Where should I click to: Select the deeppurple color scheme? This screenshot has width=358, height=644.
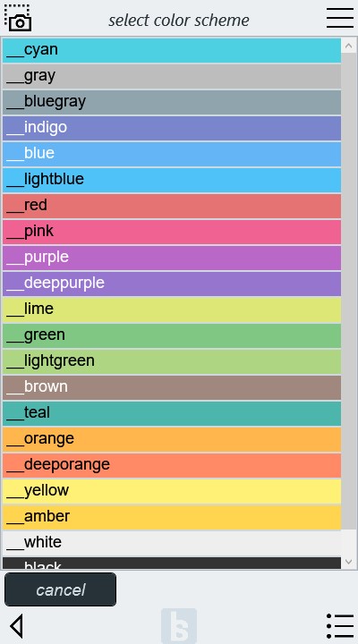tap(172, 284)
